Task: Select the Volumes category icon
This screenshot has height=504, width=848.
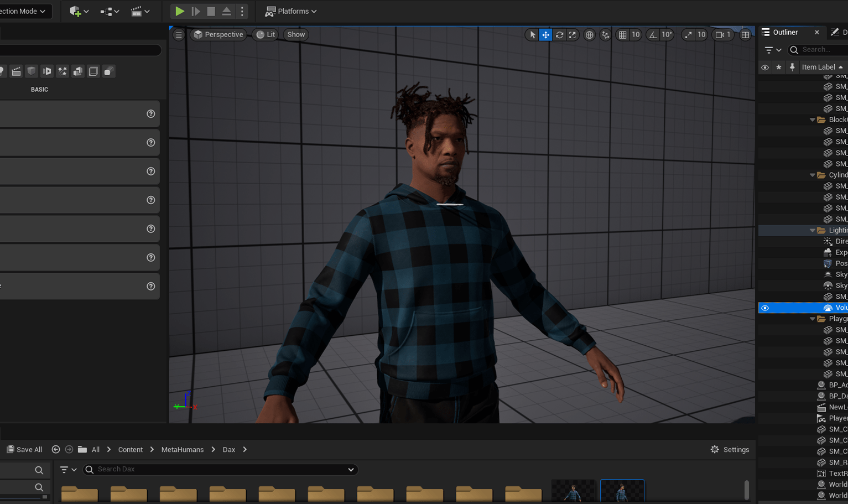Action: pos(93,71)
